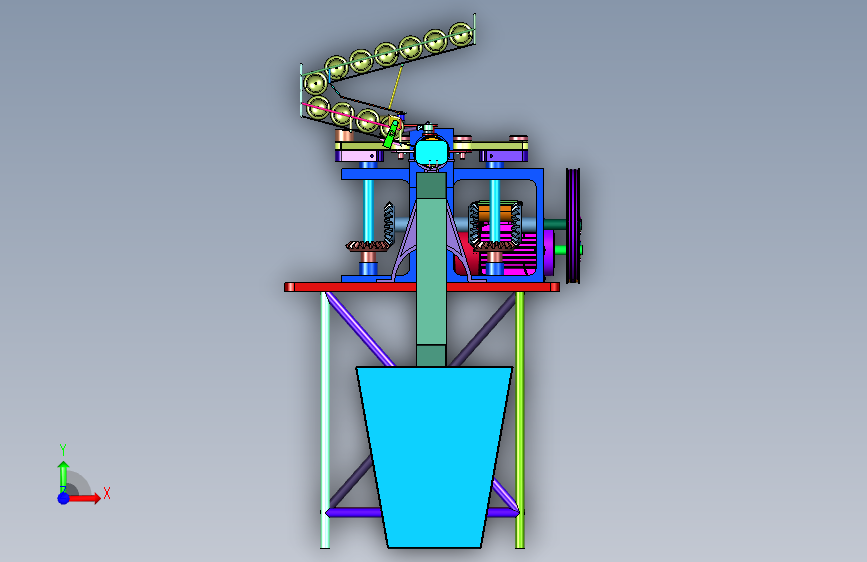Select the cyan capsule at top center
The width and height of the screenshot is (867, 562).
(x=431, y=152)
